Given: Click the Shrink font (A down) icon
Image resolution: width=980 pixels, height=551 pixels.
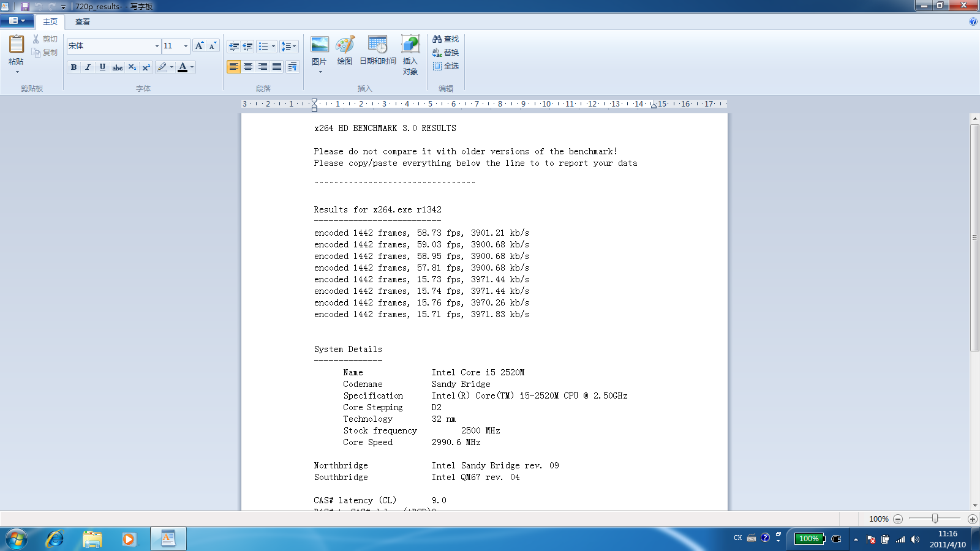Looking at the screenshot, I should click(x=213, y=46).
